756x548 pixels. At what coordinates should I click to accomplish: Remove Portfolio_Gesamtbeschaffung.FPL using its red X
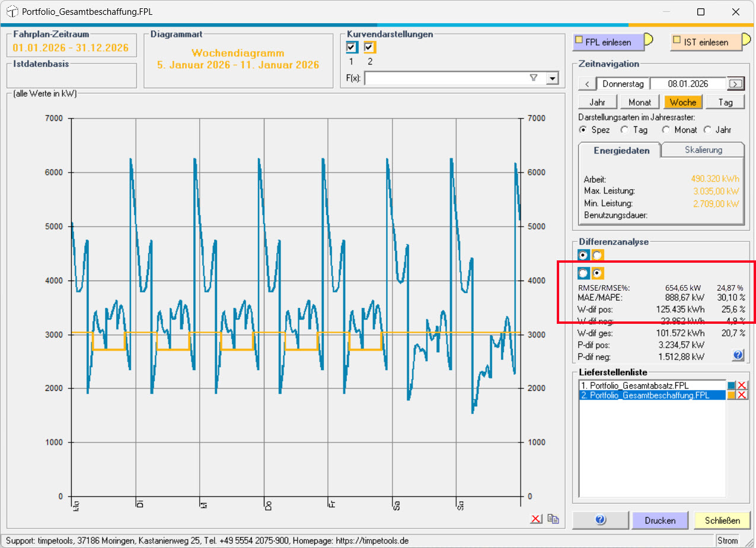(x=742, y=396)
